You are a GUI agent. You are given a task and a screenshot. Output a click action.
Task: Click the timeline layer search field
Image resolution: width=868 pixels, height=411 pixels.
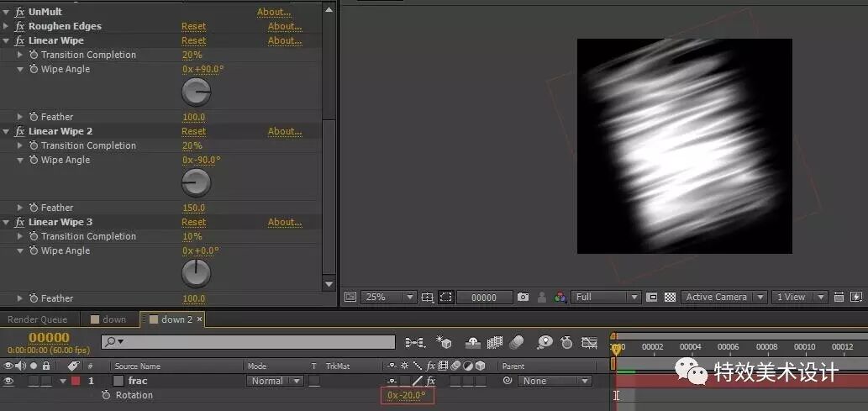click(248, 342)
